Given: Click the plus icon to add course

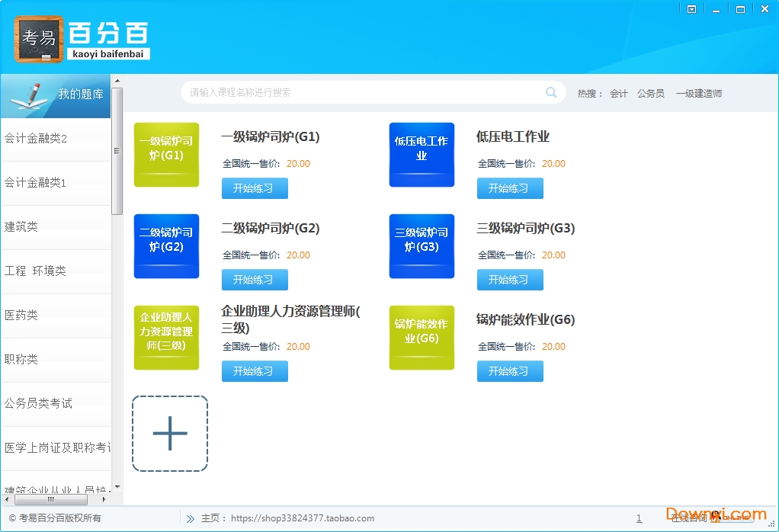Looking at the screenshot, I should tap(170, 434).
